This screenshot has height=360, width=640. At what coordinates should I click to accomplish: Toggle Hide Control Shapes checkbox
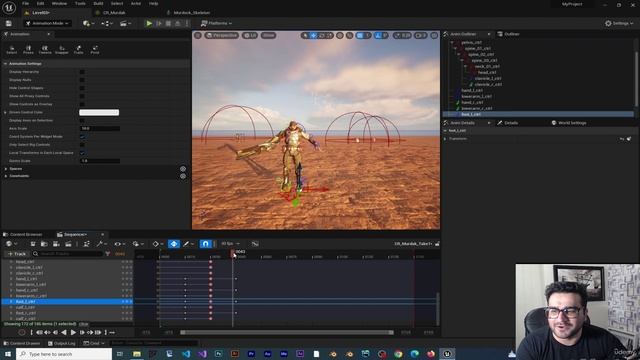(82, 88)
